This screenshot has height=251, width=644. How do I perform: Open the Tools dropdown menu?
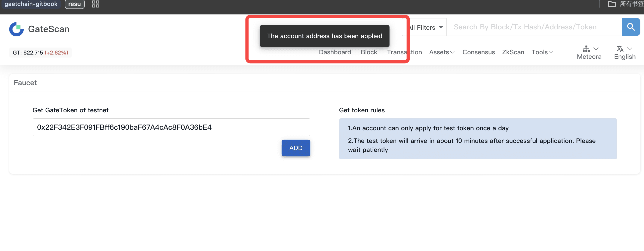click(x=542, y=52)
